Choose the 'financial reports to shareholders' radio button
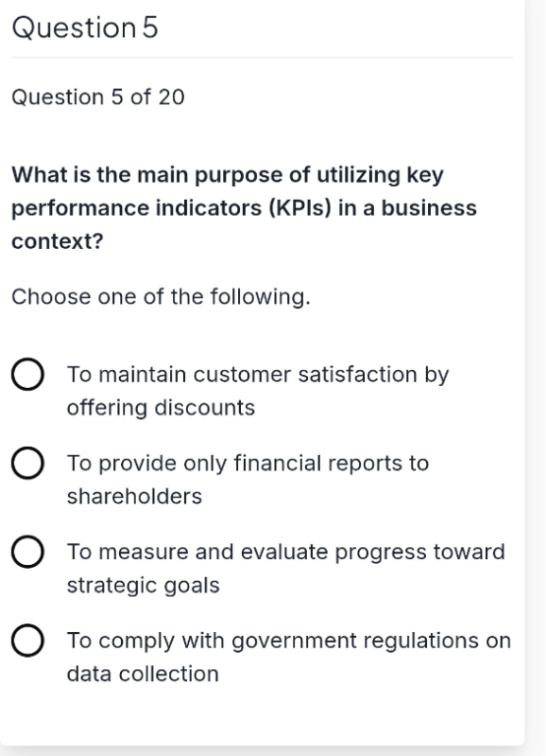 point(28,463)
